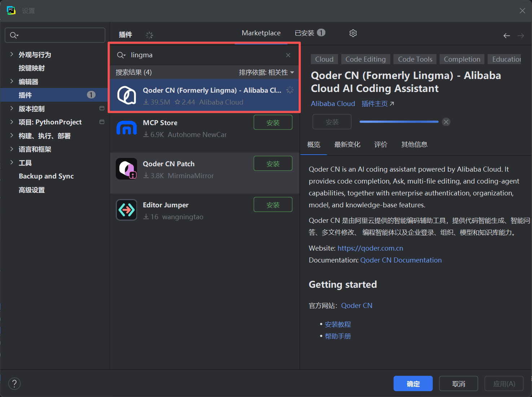Image resolution: width=532 pixels, height=397 pixels.
Task: Expand the 编辑器 settings group
Action: 12,81
